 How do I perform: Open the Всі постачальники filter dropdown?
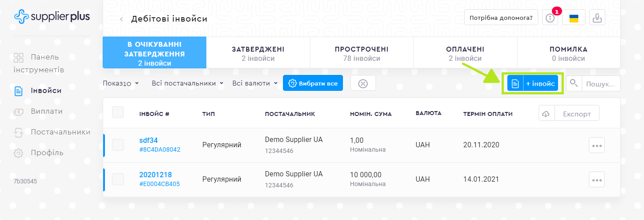click(x=187, y=83)
